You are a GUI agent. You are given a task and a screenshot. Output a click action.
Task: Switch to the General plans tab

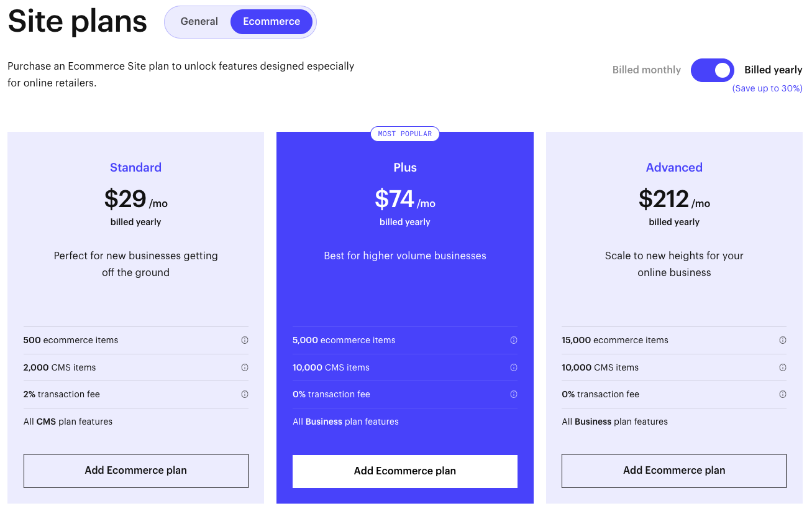pos(199,21)
